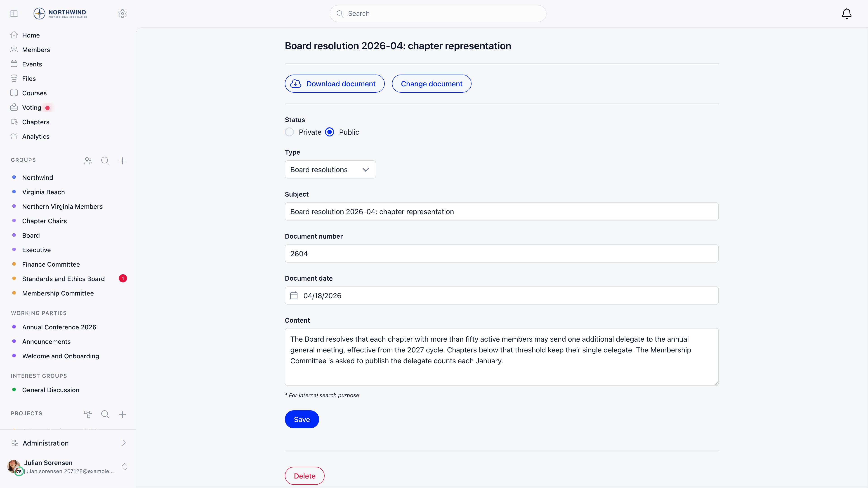
Task: Search groups magnifier icon
Action: tap(105, 161)
